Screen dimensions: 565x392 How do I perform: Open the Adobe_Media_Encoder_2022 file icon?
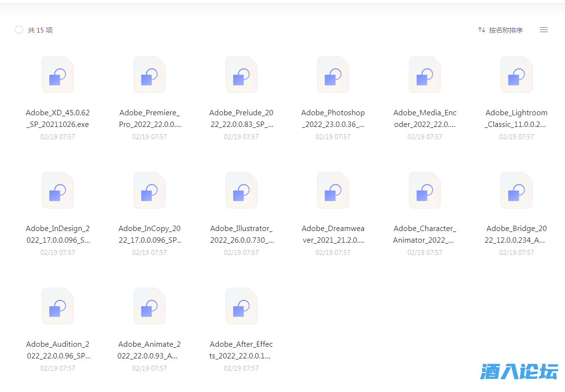click(x=425, y=74)
